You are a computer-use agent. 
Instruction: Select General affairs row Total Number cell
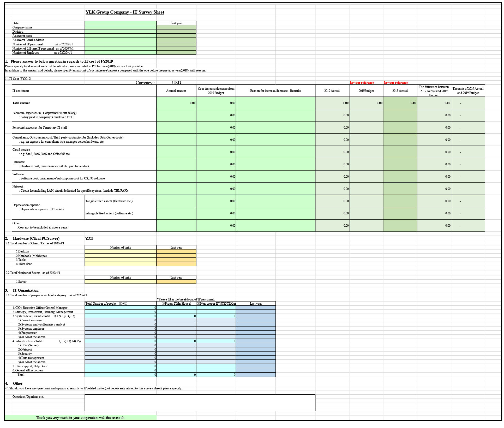[121, 370]
